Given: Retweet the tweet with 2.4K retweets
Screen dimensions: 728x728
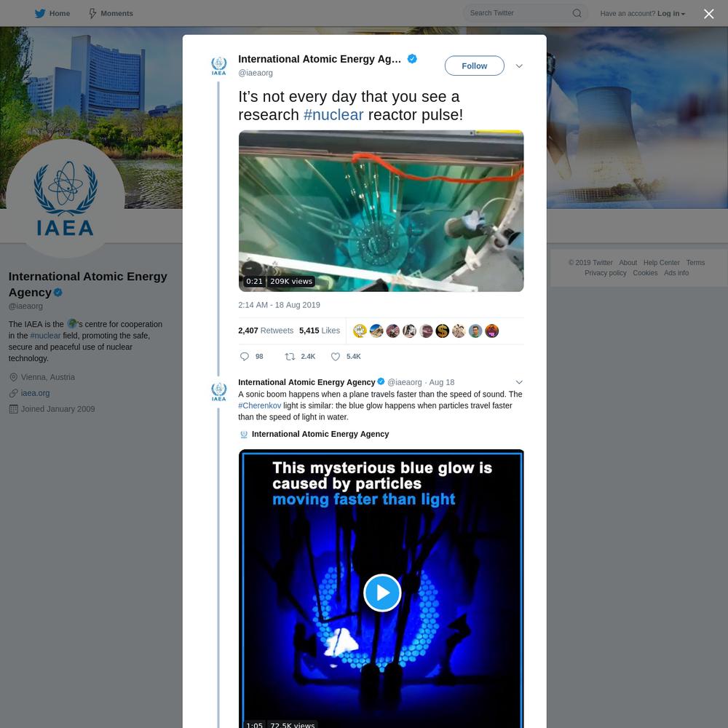Looking at the screenshot, I should tap(300, 357).
